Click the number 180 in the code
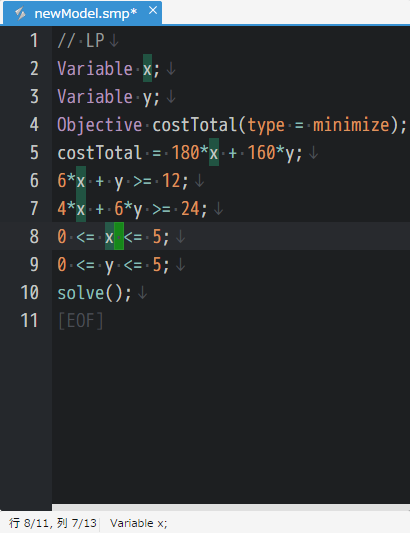 (185, 153)
